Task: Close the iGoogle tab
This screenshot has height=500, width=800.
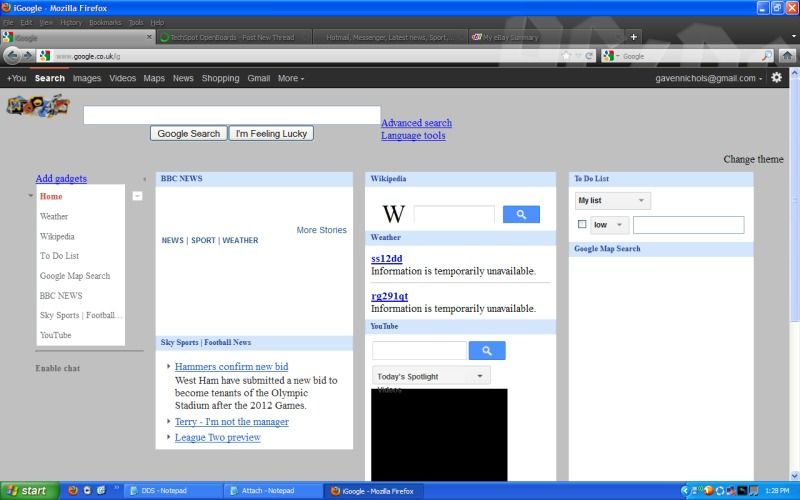Action: tap(149, 37)
